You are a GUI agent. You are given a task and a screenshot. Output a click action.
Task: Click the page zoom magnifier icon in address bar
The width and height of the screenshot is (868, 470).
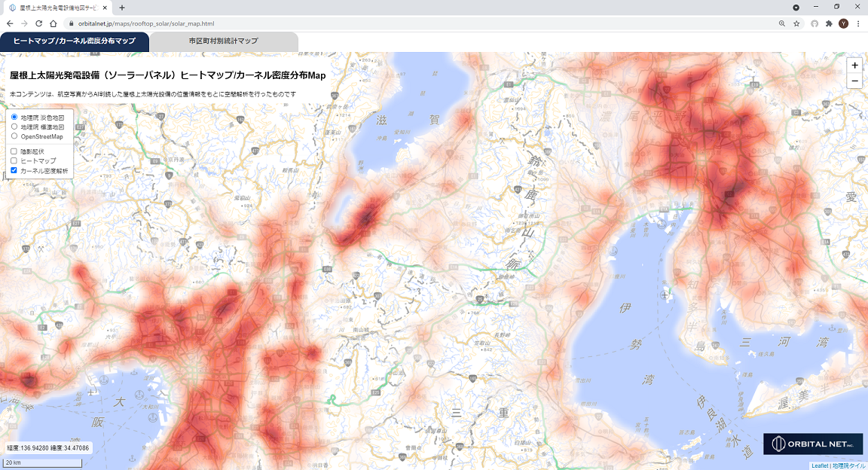tap(782, 23)
